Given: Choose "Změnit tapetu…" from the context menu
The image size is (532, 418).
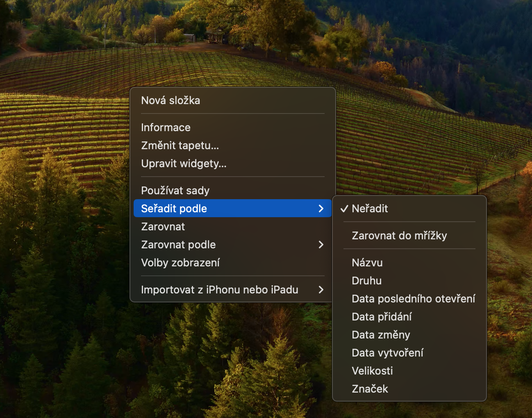Looking at the screenshot, I should 180,145.
